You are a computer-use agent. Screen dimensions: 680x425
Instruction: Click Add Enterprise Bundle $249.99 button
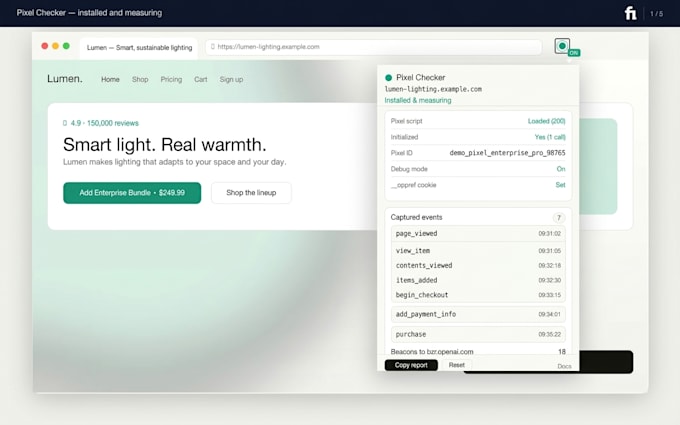tap(132, 193)
